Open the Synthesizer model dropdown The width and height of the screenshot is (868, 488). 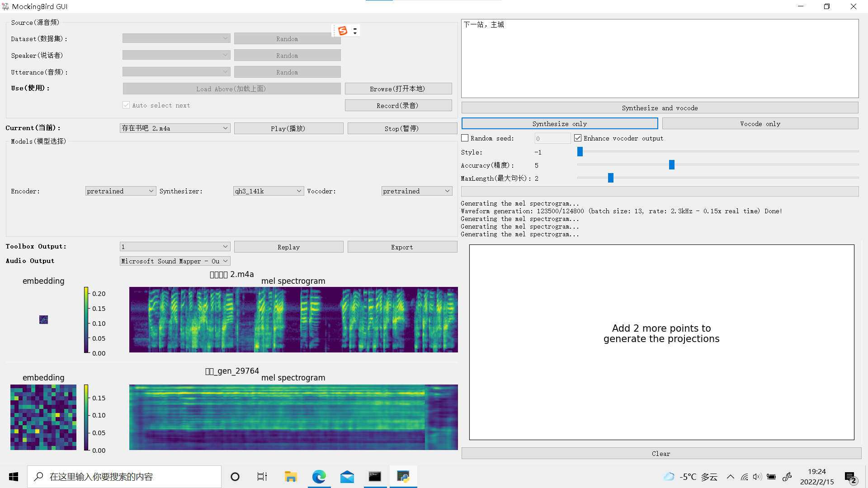pos(269,191)
